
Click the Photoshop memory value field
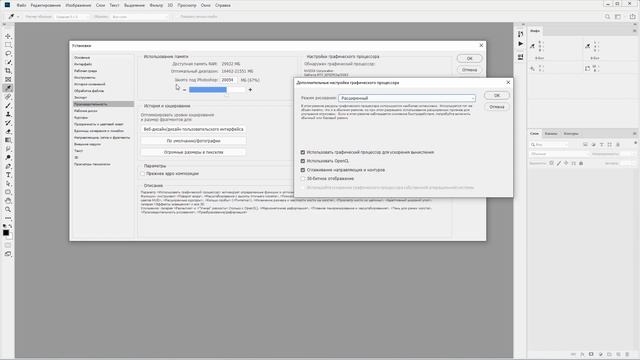click(x=228, y=80)
